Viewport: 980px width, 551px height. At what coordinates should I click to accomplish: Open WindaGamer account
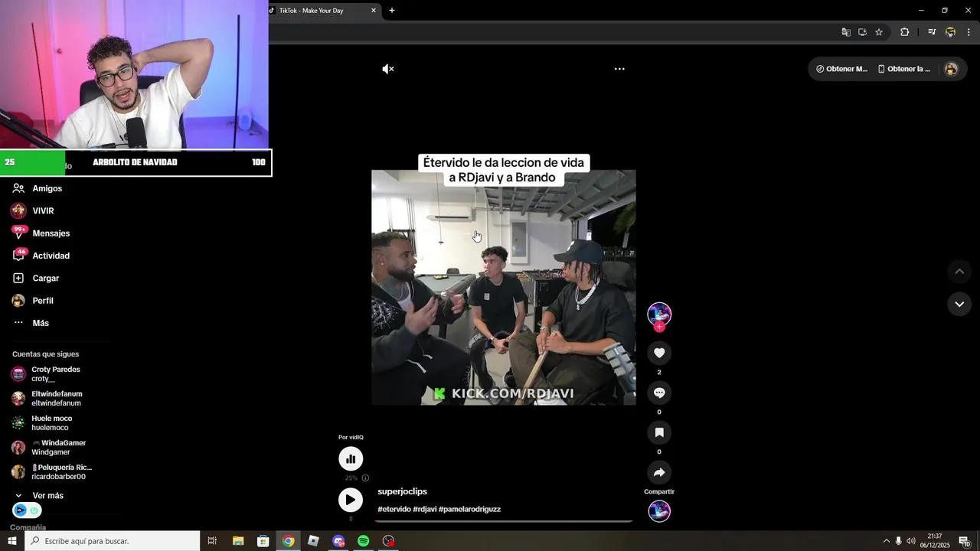[x=58, y=448]
